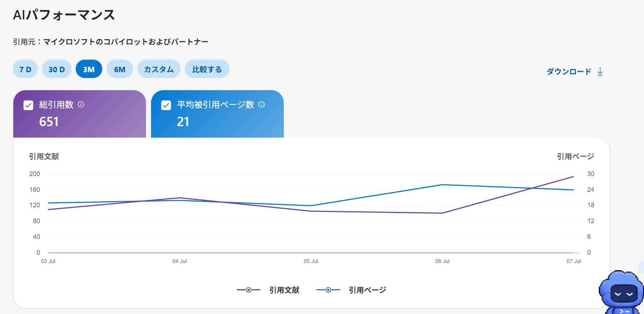Screen dimensions: 644x314
Task: Click the download arrow icon
Action: [x=600, y=71]
